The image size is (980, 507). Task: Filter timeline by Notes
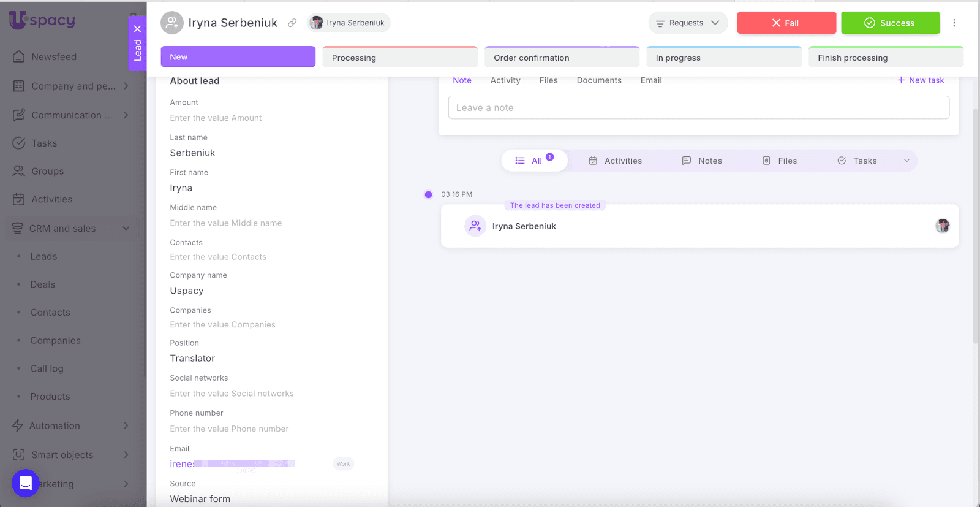702,161
